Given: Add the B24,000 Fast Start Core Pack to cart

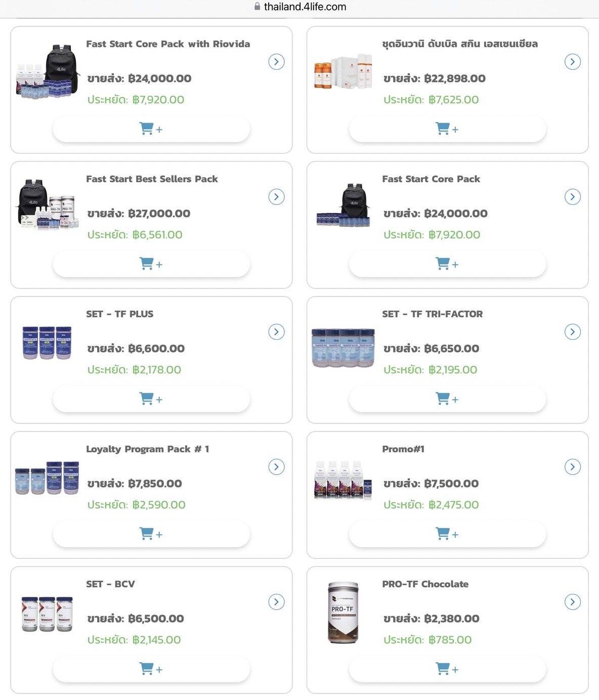Looking at the screenshot, I should (447, 264).
